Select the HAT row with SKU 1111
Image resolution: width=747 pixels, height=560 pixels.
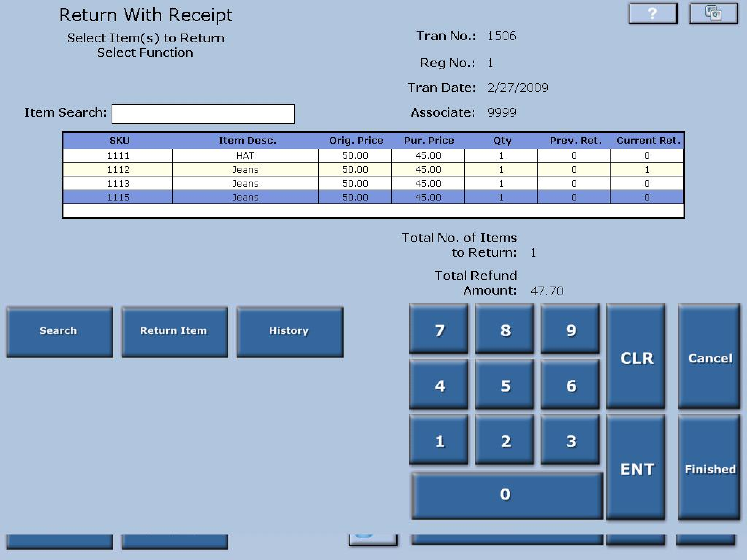(x=244, y=155)
